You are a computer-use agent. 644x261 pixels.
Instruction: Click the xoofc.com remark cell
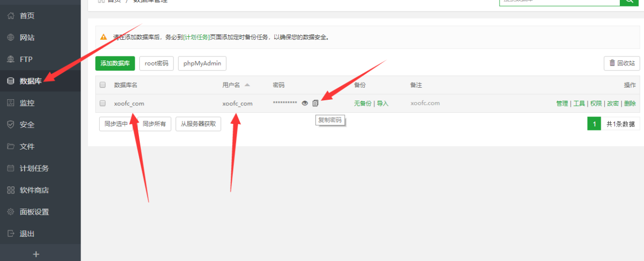425,103
